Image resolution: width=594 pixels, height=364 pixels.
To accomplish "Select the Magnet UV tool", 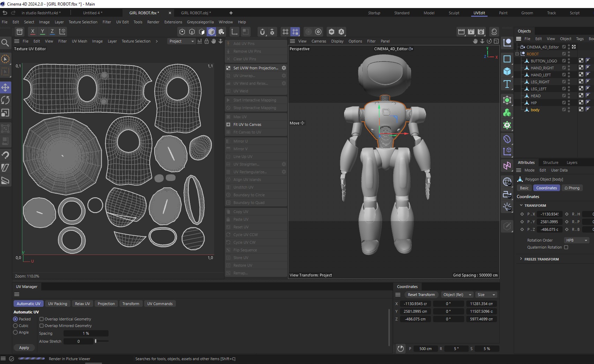I will click(x=5, y=155).
